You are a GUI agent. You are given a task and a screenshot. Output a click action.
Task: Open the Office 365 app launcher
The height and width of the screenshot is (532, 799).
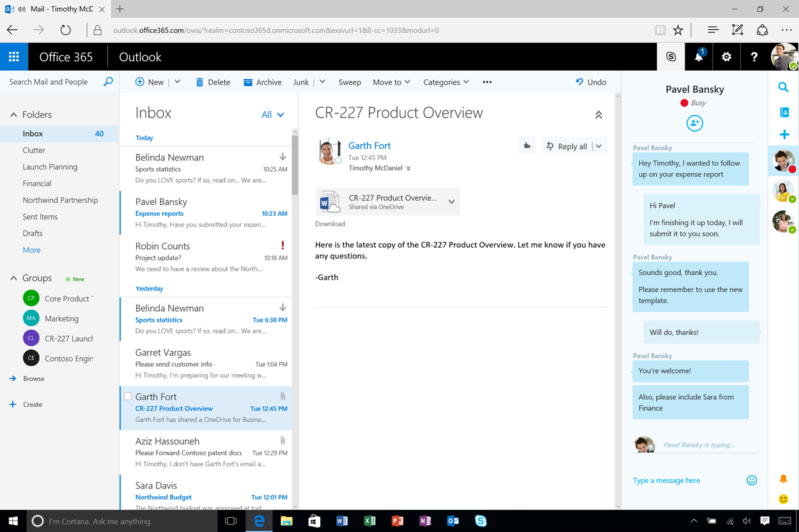[14, 56]
